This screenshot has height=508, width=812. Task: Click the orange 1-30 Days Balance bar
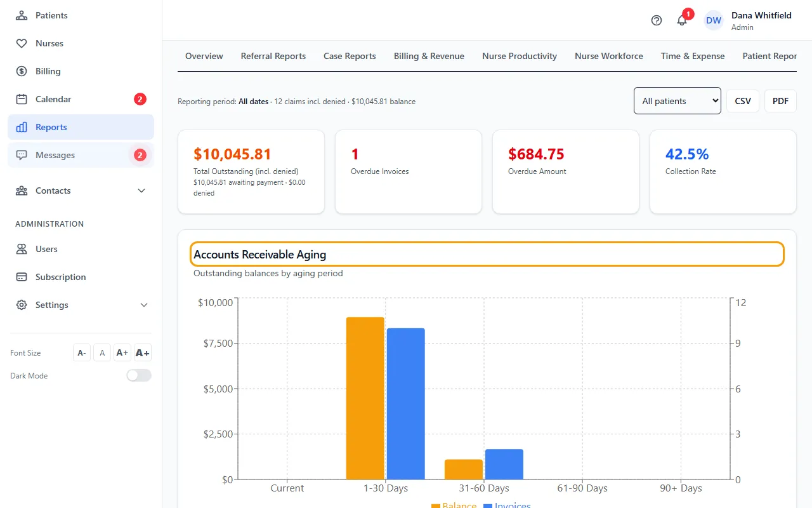pos(365,398)
